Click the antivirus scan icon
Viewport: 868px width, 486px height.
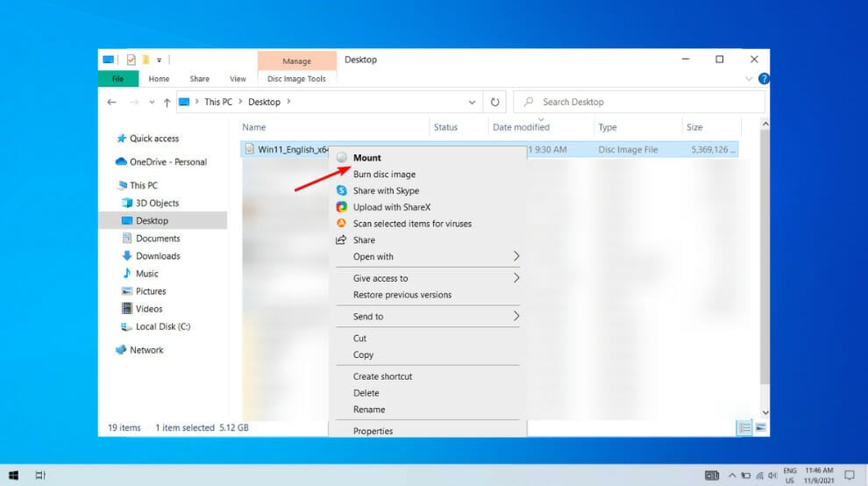click(x=342, y=224)
